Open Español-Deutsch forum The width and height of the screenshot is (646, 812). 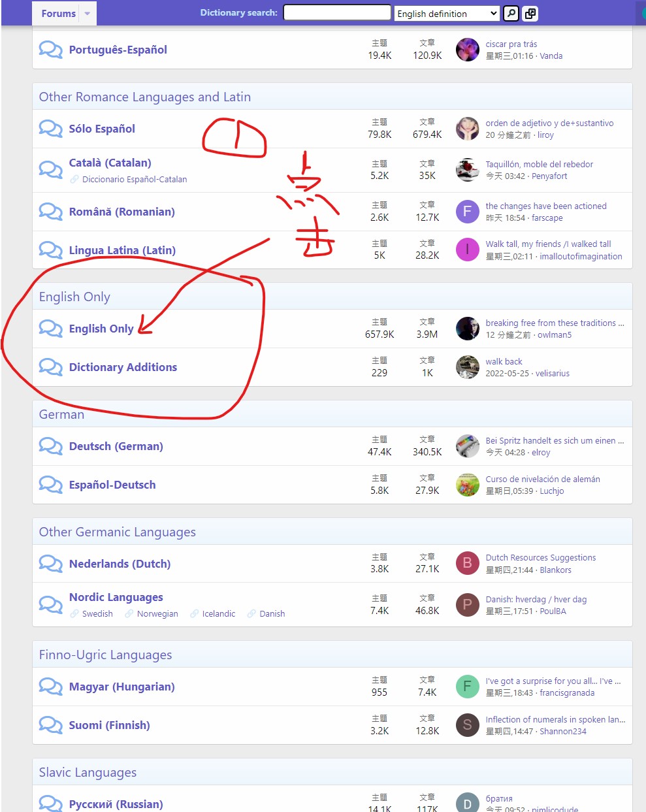112,485
